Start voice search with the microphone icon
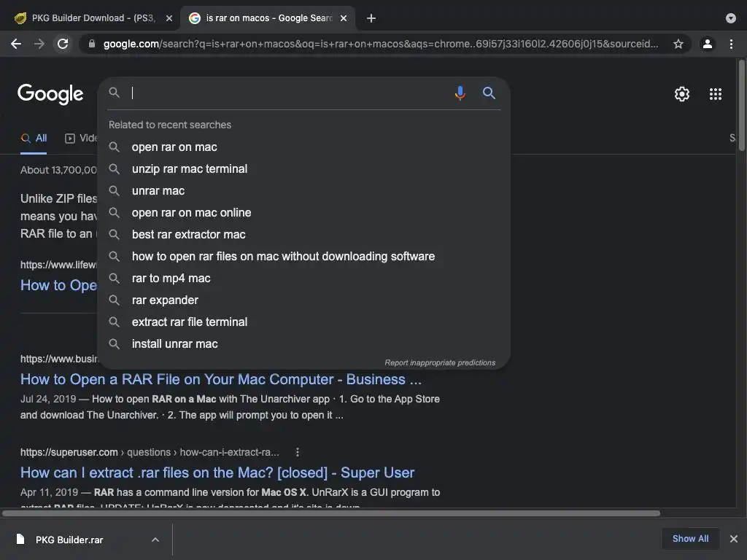 pyautogui.click(x=460, y=93)
